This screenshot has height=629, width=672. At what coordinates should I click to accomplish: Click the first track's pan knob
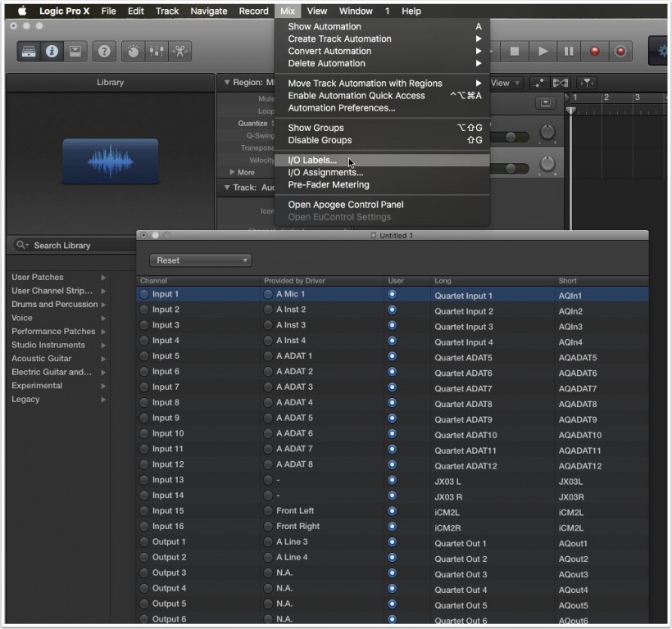[x=547, y=132]
